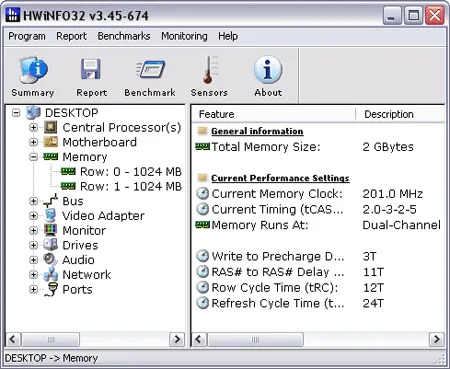
Task: Open the Summary toolbar icon
Action: [33, 70]
